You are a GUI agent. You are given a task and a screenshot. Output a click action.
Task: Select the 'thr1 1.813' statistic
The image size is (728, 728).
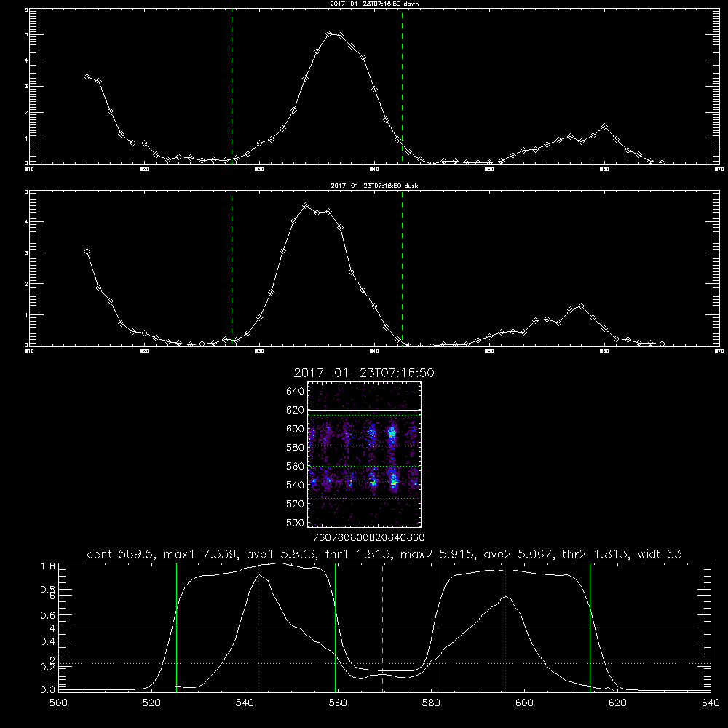[357, 554]
